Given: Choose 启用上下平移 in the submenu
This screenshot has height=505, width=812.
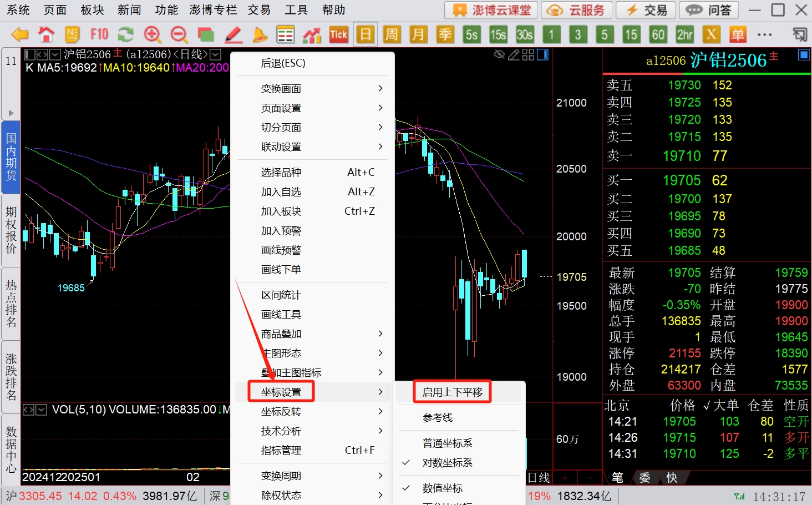Looking at the screenshot, I should 452,392.
